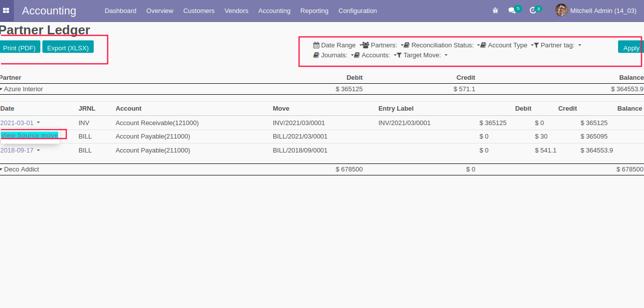This screenshot has width=644, height=308.
Task: Click the Partners people icon
Action: (x=366, y=45)
